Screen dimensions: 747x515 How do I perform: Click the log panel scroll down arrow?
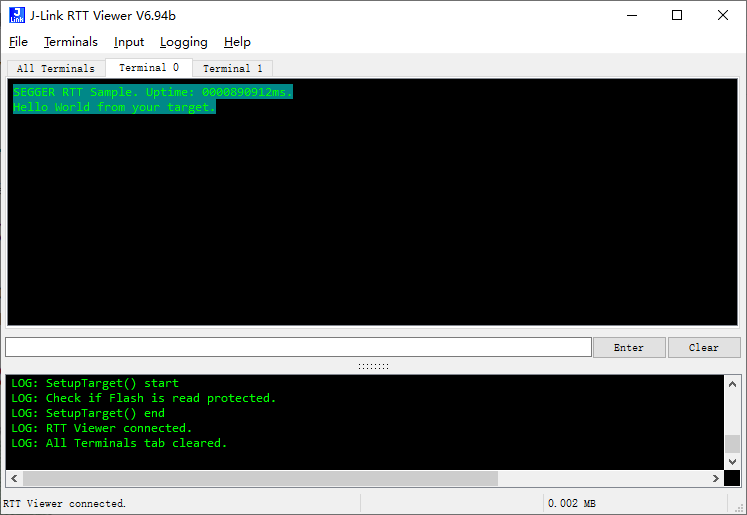coord(732,461)
